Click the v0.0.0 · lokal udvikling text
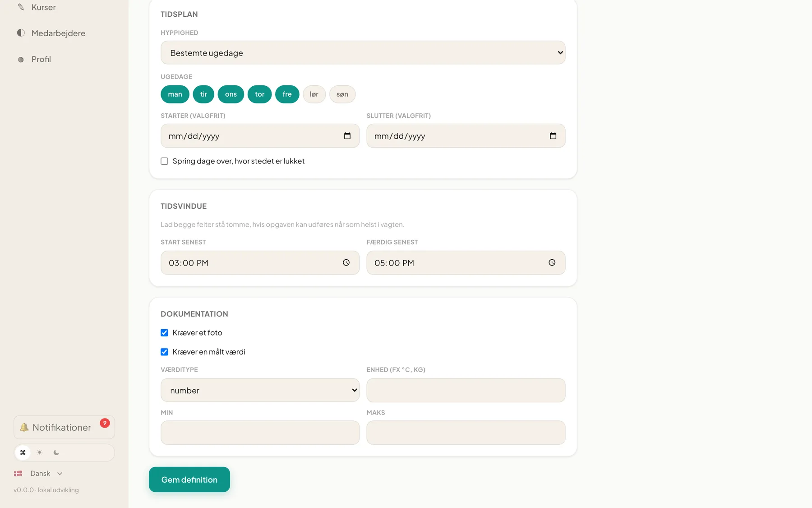Image resolution: width=812 pixels, height=508 pixels. (x=46, y=490)
